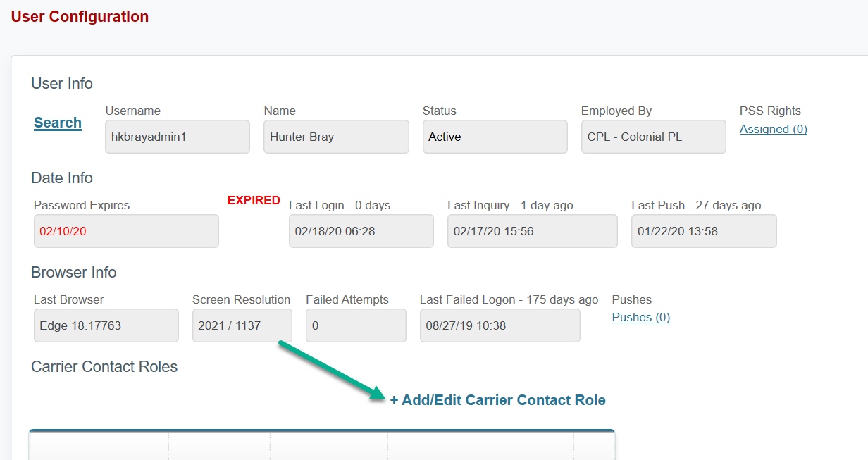Select the Employed By field CPL - Colonial PL
The height and width of the screenshot is (460, 868).
click(x=652, y=137)
